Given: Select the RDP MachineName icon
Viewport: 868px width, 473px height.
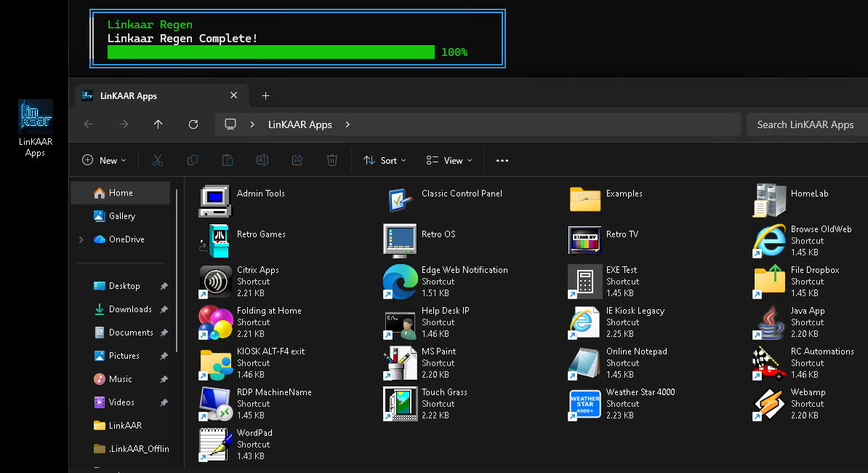Looking at the screenshot, I should [214, 404].
